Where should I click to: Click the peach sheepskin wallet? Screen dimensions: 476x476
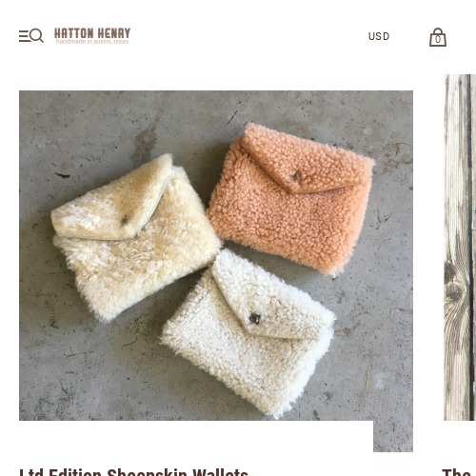[x=290, y=198]
